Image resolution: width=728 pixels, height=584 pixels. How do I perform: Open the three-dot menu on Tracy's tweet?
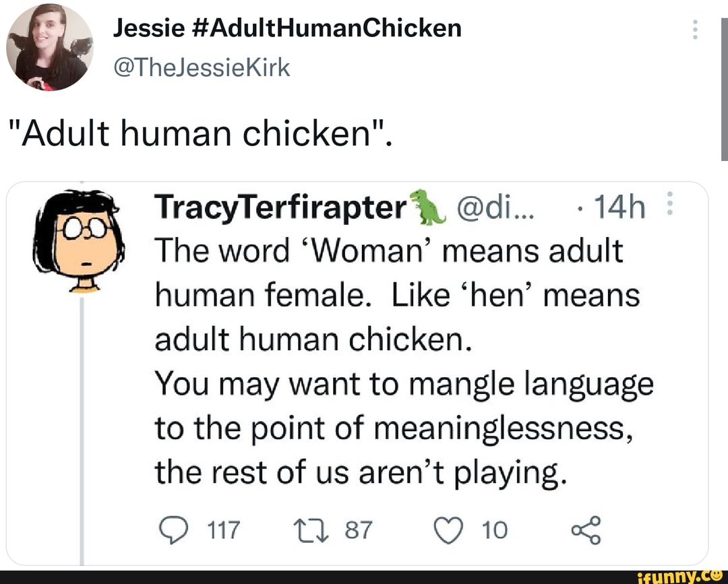tap(671, 203)
